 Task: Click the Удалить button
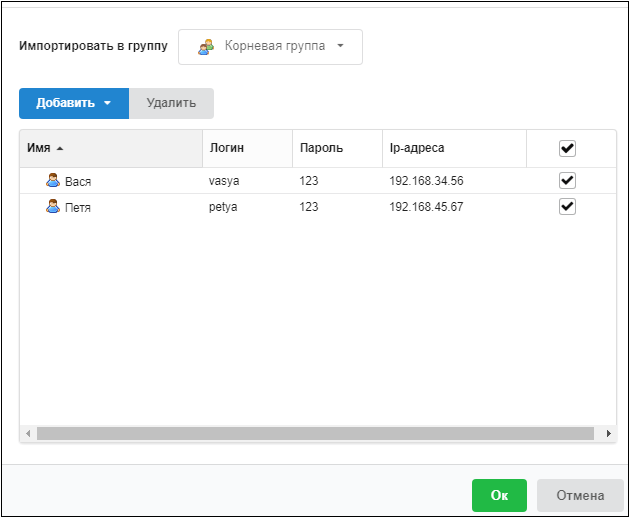pyautogui.click(x=172, y=103)
